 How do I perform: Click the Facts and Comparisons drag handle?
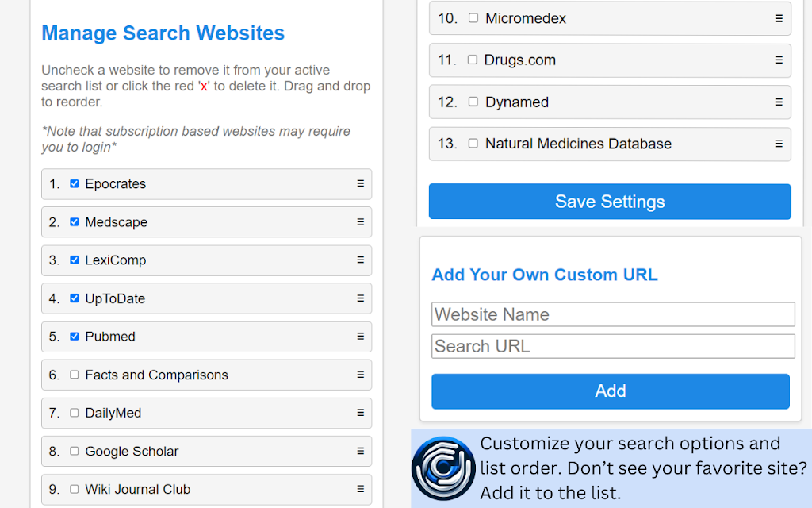(361, 375)
